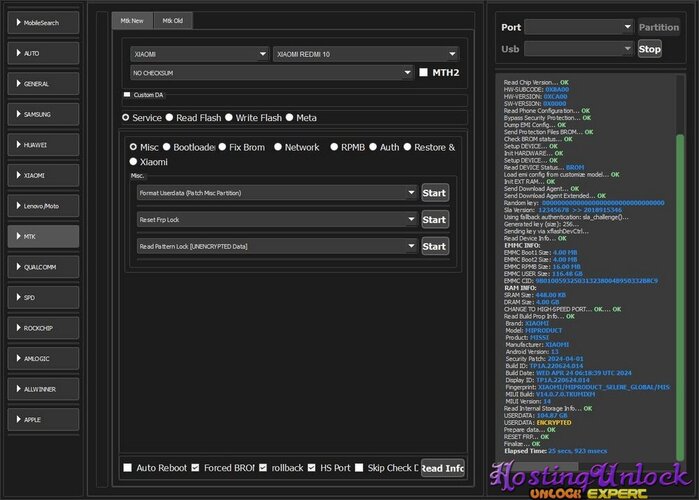Uncheck the HS Port checkbox
699x500 pixels.
[312, 467]
